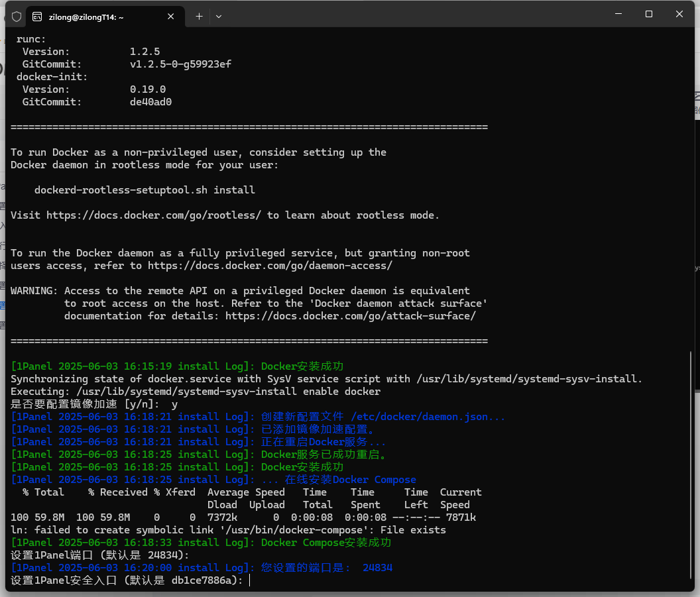Click the https://docs.docker.com/go/daemon-access/ URL
This screenshot has height=597, width=700.
(270, 266)
